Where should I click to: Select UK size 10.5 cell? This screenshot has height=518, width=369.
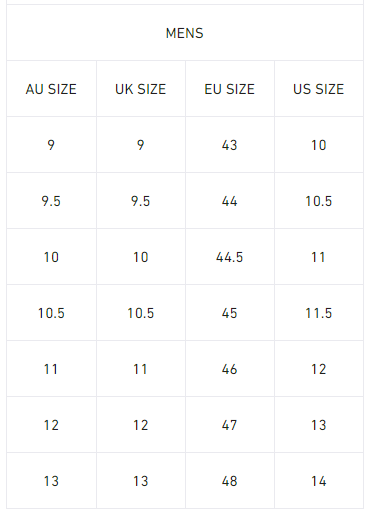coord(140,313)
